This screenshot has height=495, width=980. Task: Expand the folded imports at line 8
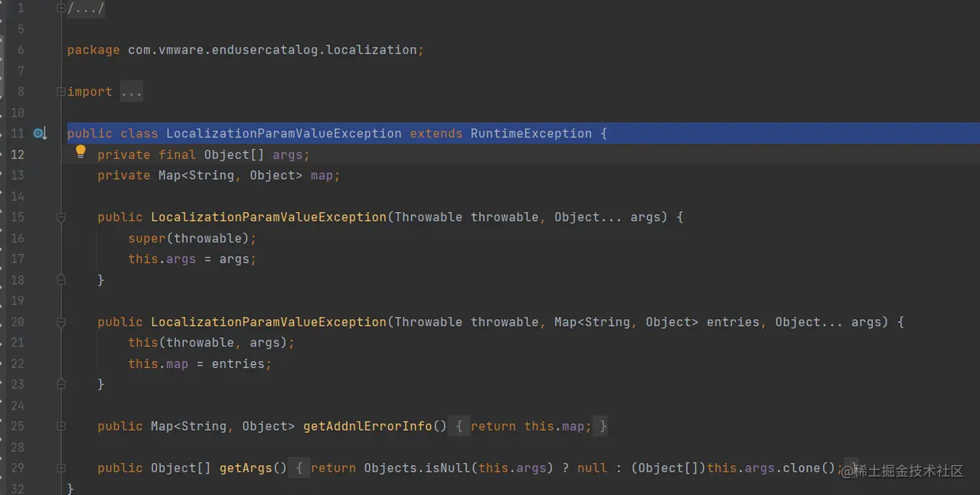tap(61, 92)
